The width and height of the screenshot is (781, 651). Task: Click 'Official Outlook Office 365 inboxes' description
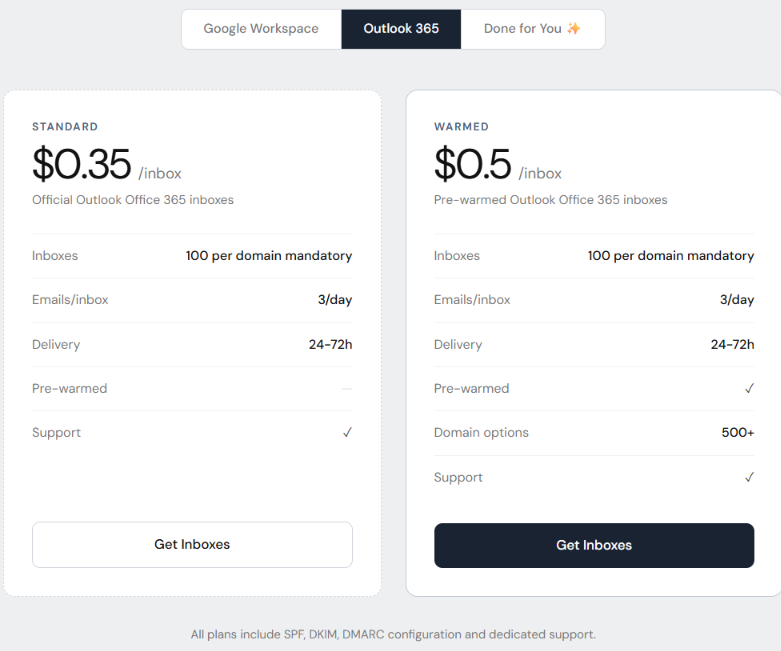133,200
